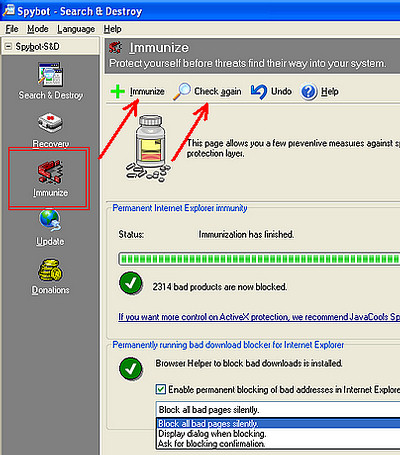Click the Undo arrow toolbar icon
This screenshot has height=455, width=400.
click(259, 91)
